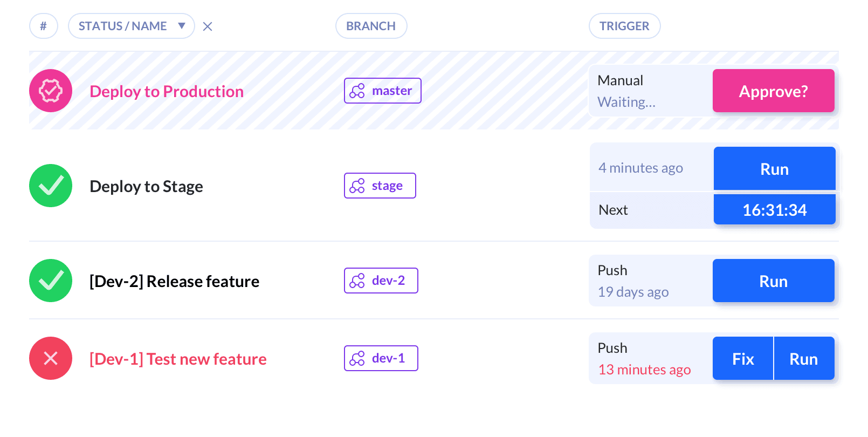Click green success icon for Deploy to Stage
Viewport: 868px width, 437px height.
(x=51, y=186)
